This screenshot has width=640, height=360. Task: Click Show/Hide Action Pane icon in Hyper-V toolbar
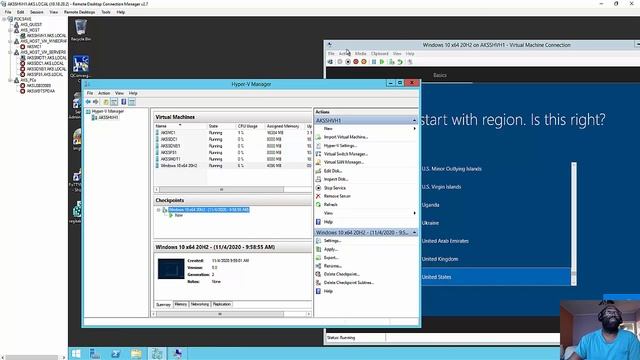point(131,102)
